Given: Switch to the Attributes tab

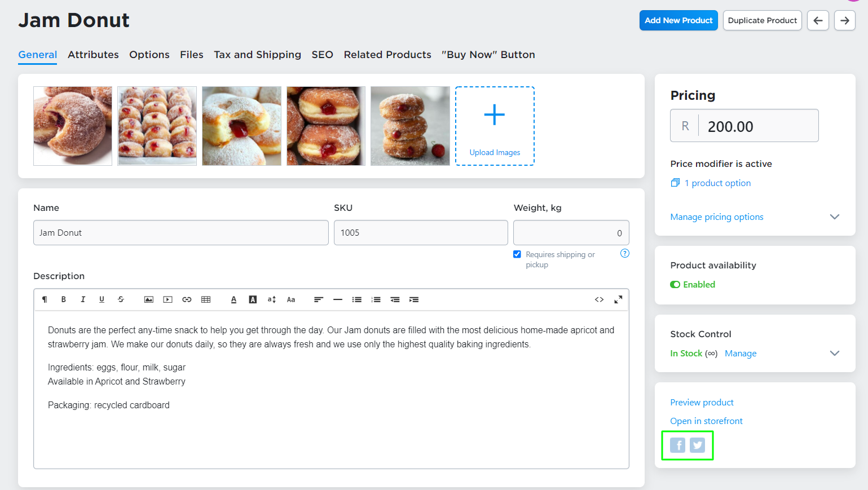Looking at the screenshot, I should tap(93, 55).
